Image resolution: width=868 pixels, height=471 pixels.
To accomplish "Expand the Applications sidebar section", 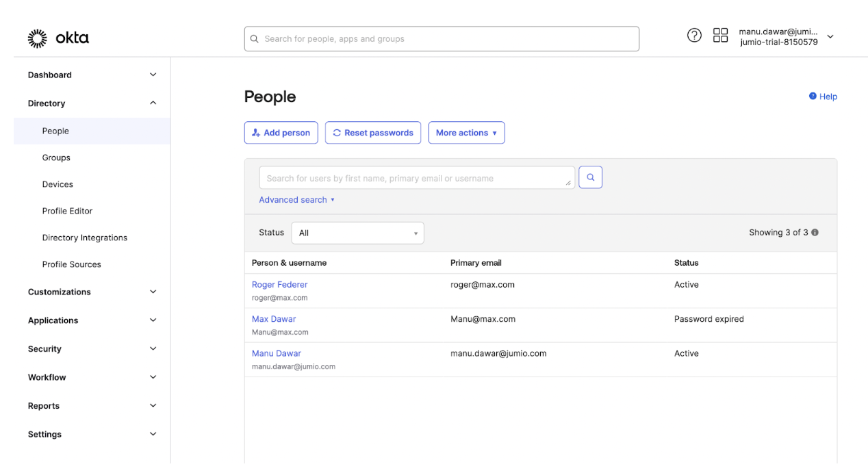I will coord(153,320).
